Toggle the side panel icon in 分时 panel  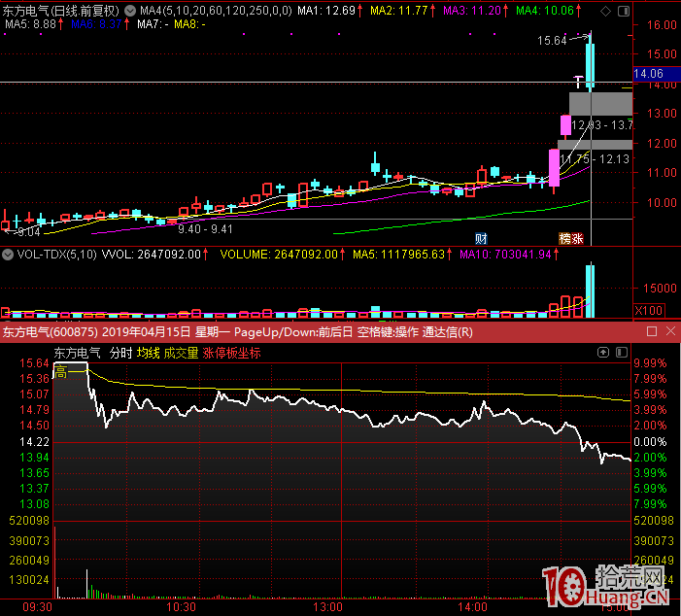[x=622, y=353]
